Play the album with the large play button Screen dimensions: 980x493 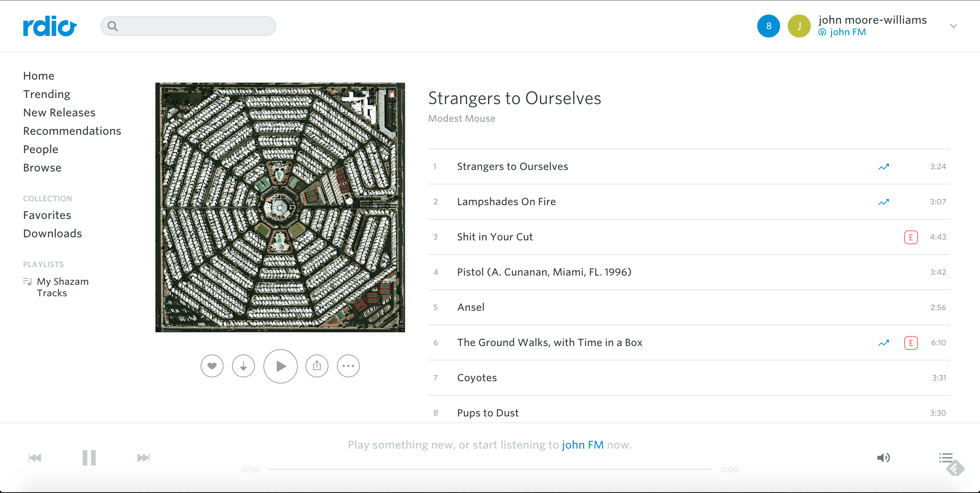pos(281,366)
